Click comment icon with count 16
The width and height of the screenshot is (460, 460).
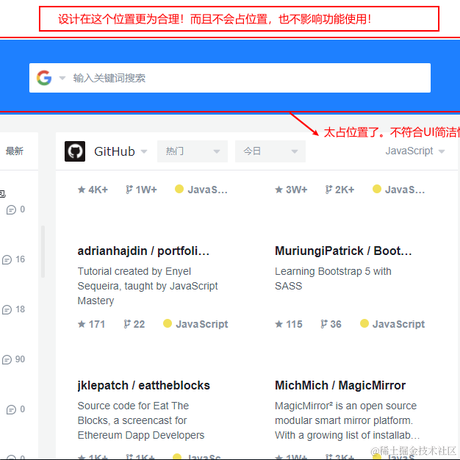point(7,260)
